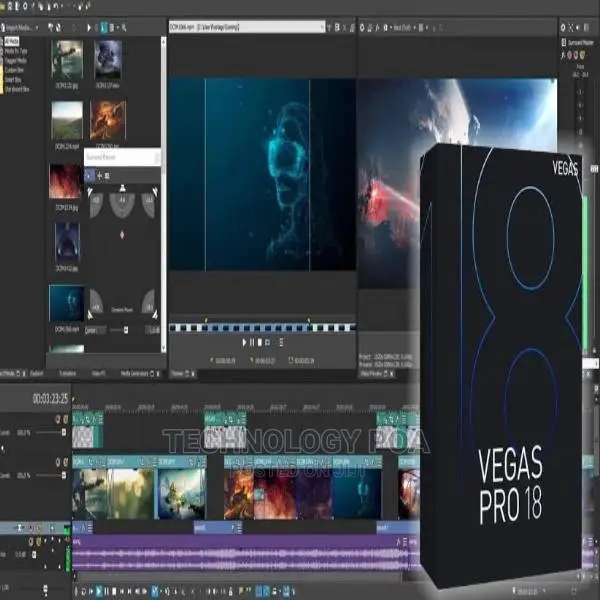This screenshot has height=600, width=600.
Task: Click the red pan point diamond in Surround Panner
Action: [x=122, y=235]
